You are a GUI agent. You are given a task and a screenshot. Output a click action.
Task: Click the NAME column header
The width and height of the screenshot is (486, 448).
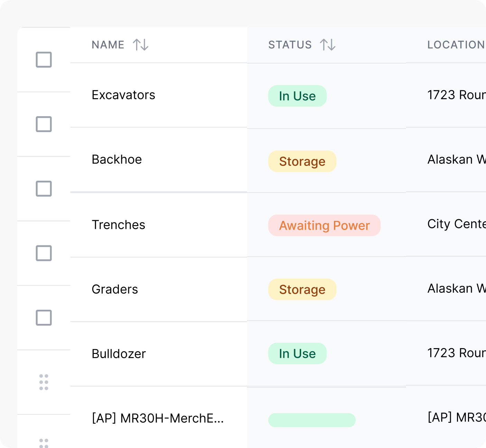(x=108, y=45)
